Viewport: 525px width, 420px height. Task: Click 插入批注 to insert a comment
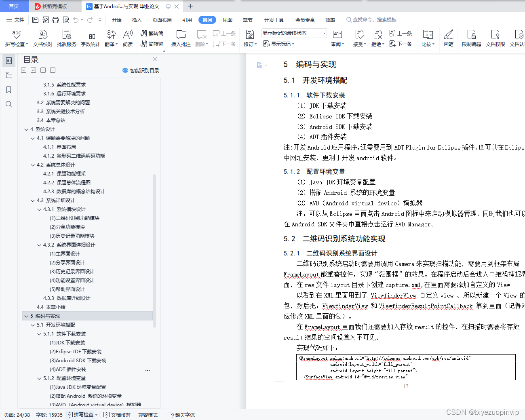[x=181, y=38]
